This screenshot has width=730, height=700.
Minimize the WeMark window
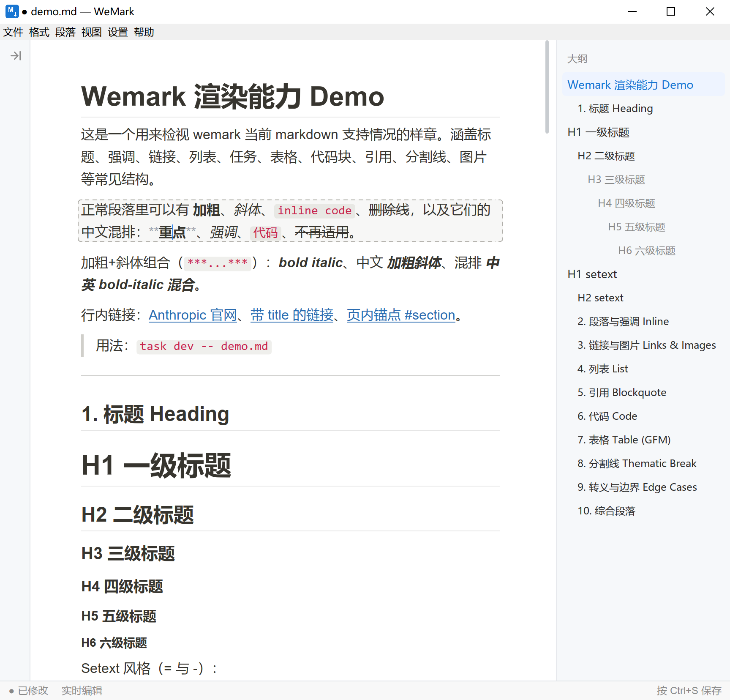tap(632, 11)
